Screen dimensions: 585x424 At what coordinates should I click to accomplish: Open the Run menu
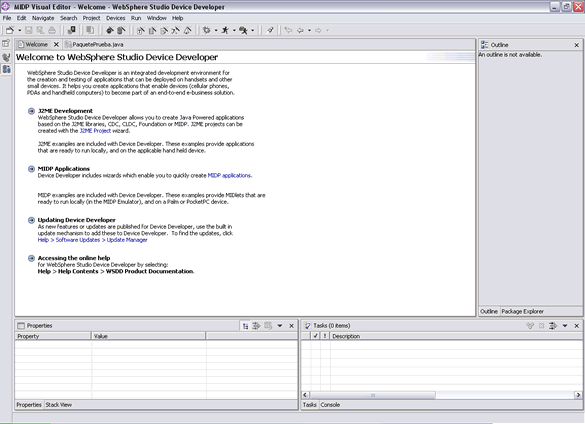tap(136, 18)
